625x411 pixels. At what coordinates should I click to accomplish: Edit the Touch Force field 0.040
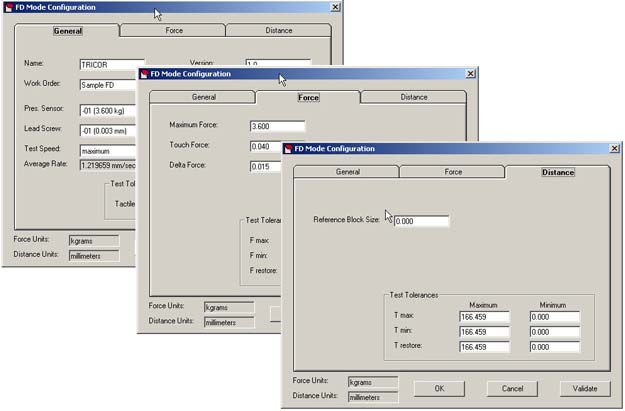(266, 147)
